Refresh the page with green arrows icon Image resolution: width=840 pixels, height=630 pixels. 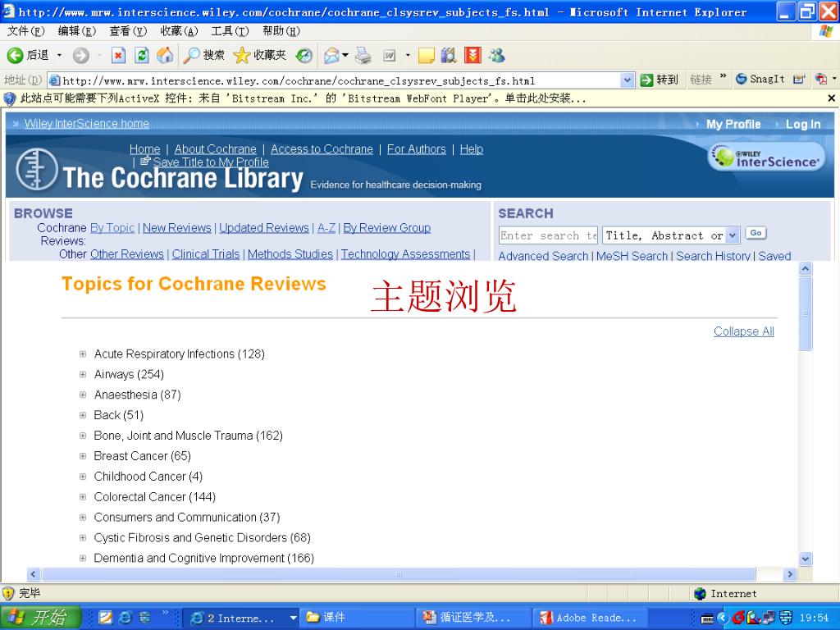pos(141,55)
